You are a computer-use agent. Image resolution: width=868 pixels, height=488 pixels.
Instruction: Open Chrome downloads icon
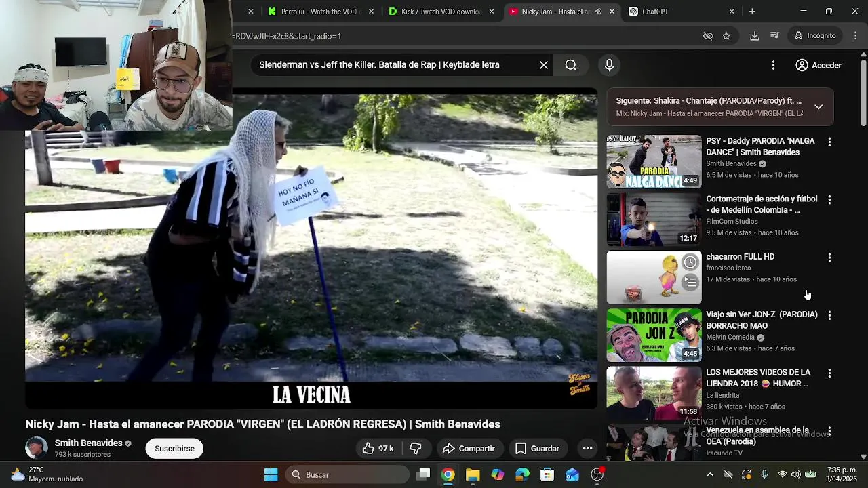(x=754, y=36)
